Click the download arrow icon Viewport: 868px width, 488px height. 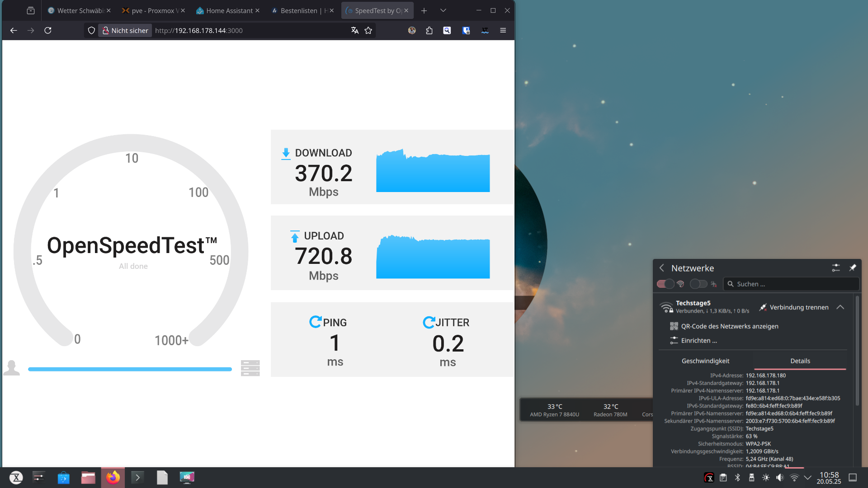click(x=286, y=154)
